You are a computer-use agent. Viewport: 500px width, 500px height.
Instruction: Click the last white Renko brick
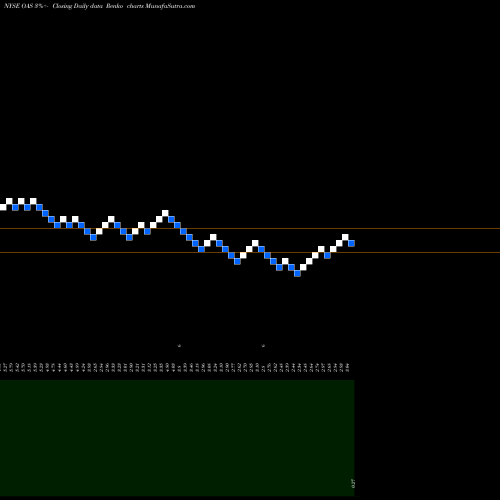click(x=345, y=237)
